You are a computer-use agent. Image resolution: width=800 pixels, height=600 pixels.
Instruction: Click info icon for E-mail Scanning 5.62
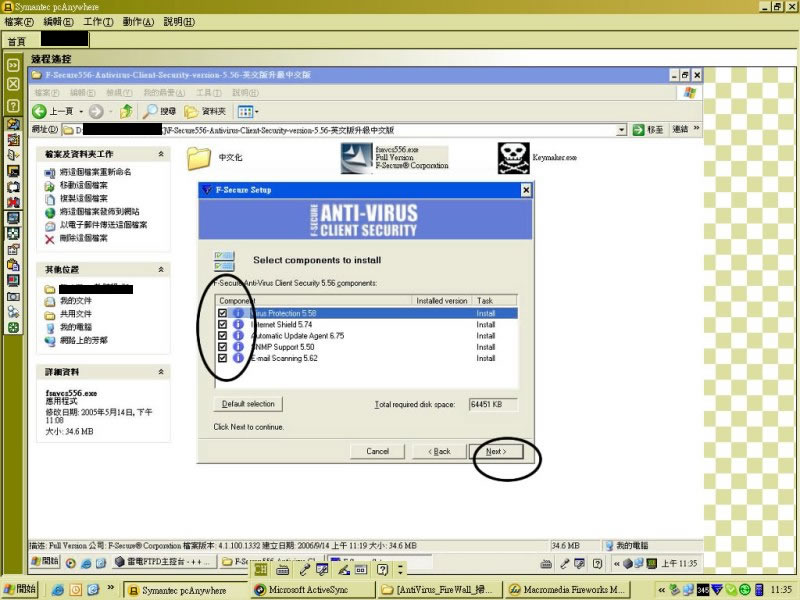coord(238,358)
